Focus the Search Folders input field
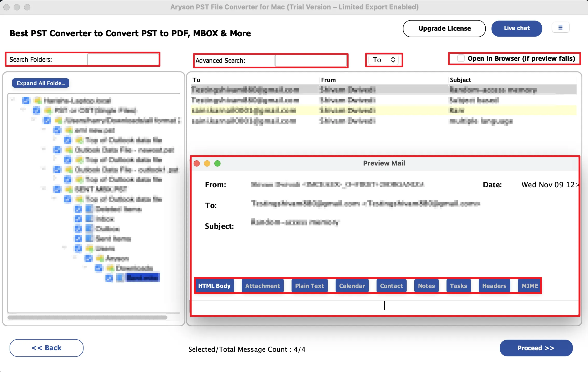This screenshot has width=588, height=372. pyautogui.click(x=123, y=59)
